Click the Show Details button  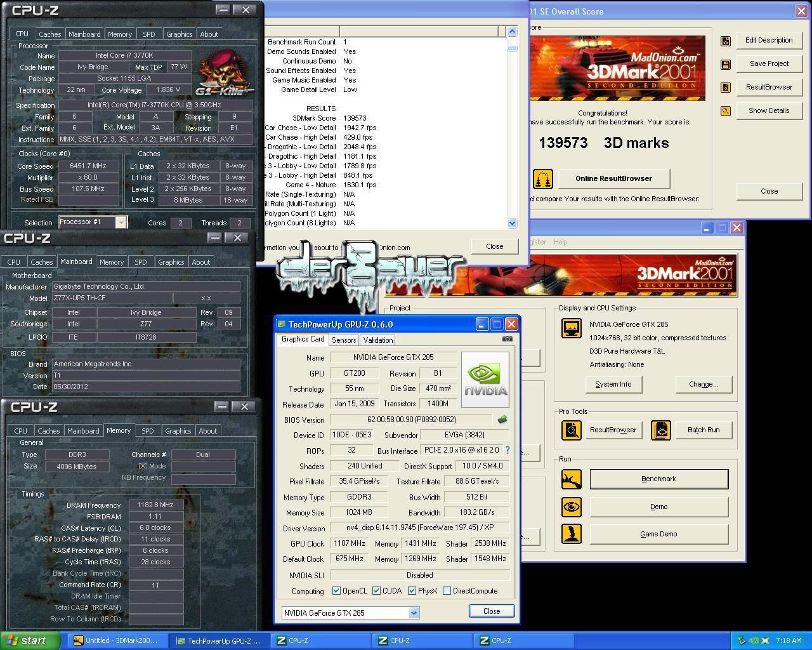point(769,110)
